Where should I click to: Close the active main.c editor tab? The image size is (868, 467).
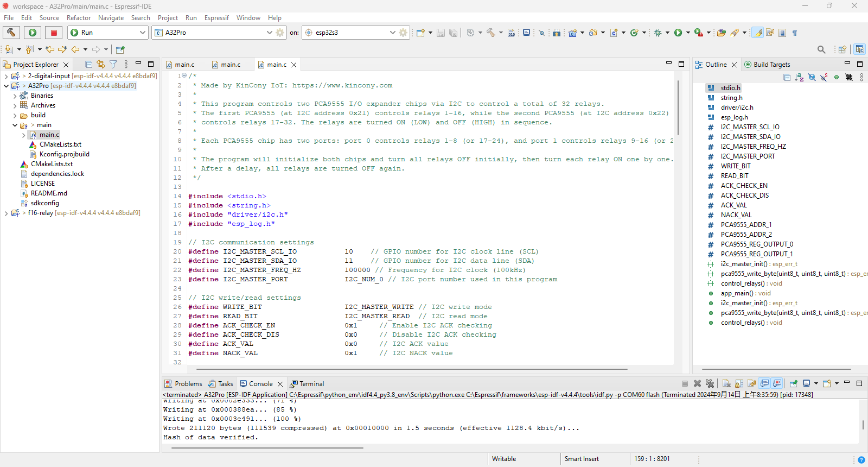click(x=294, y=65)
